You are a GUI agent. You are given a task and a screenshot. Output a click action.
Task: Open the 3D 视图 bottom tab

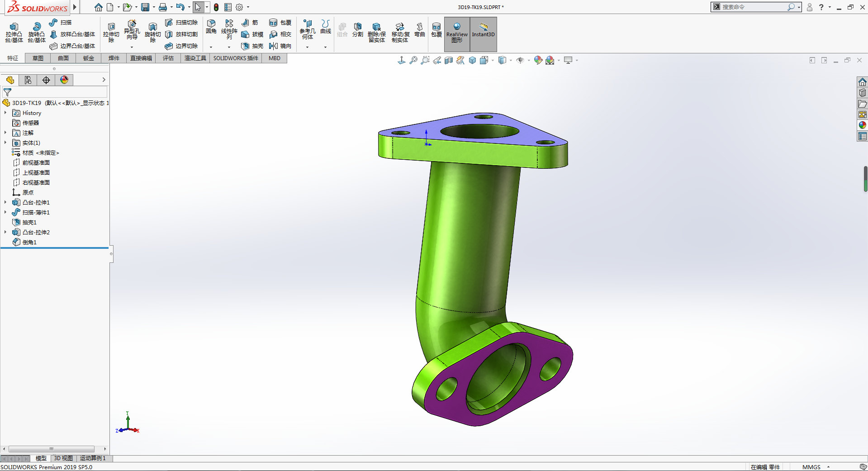click(x=63, y=458)
